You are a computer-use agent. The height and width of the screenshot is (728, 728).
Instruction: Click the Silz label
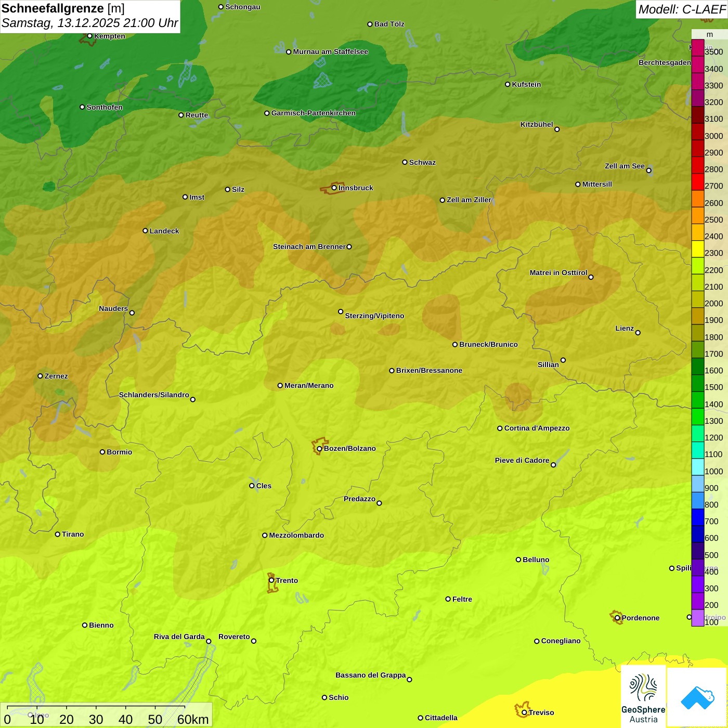coord(238,189)
